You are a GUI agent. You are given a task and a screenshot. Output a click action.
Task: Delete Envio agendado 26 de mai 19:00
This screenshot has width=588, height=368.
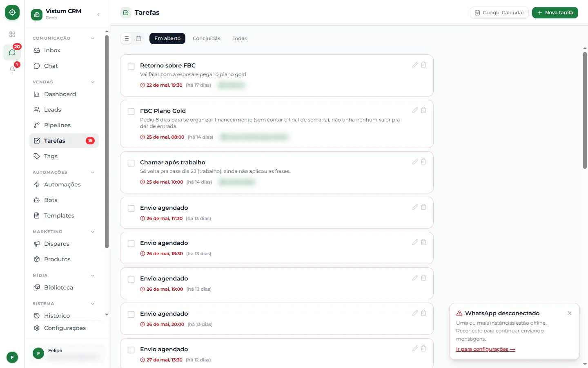pos(423,278)
